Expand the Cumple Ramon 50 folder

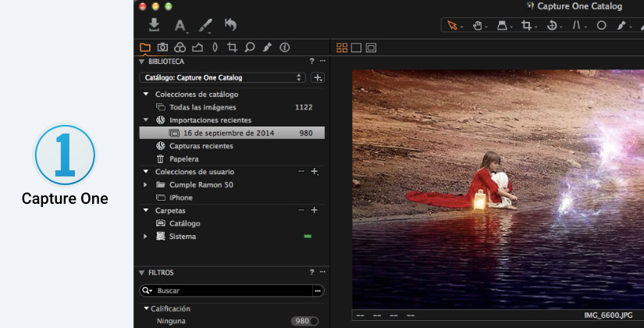(x=145, y=185)
